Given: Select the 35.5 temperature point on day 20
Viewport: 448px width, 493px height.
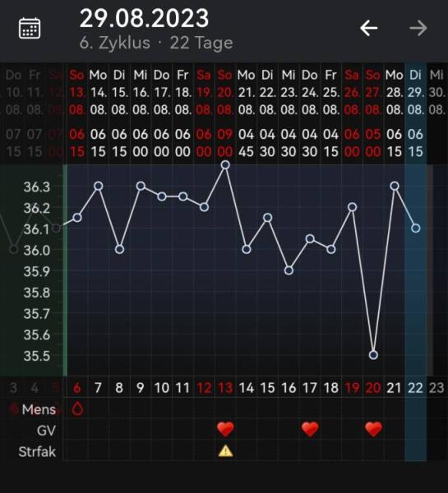Looking at the screenshot, I should (373, 355).
